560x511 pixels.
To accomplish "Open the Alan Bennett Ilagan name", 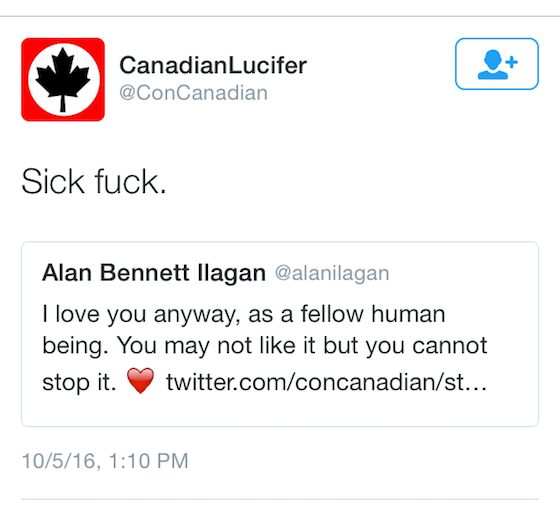I will [x=154, y=273].
